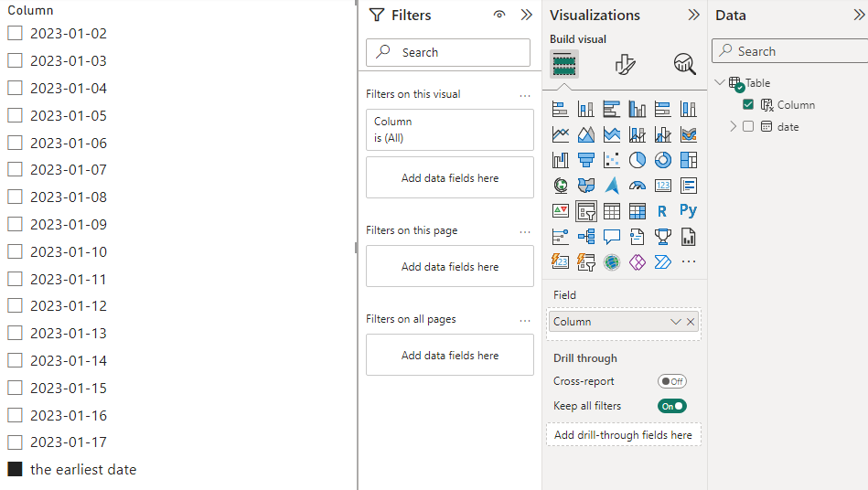Collapse the Visualizations pane
Image resolution: width=868 pixels, height=490 pixels.
coord(693,15)
